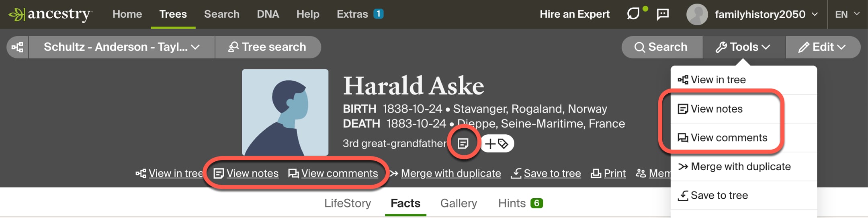This screenshot has height=218, width=868.
Task: Open the notifications bell icon
Action: coord(634,14)
